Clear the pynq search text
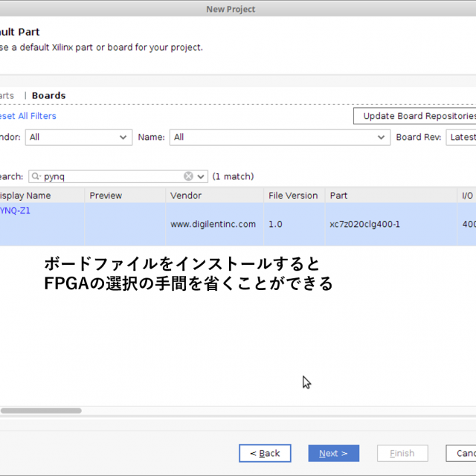Viewport: 476px width, 476px height. 188,176
